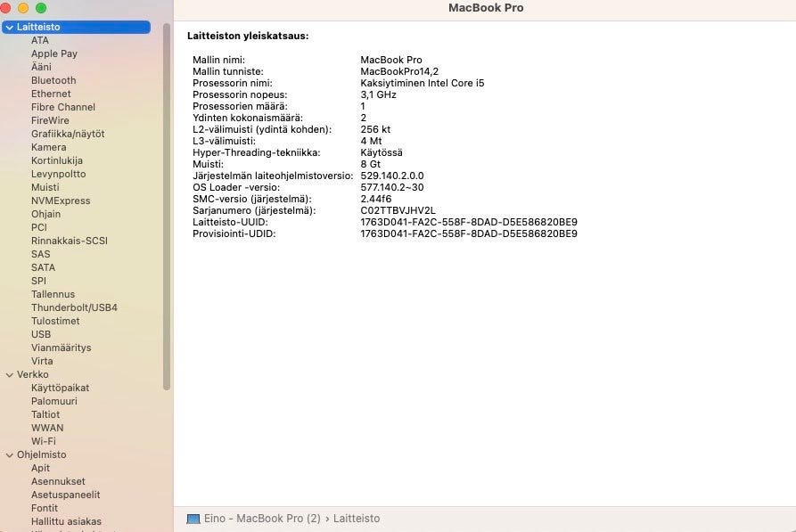Open Grafiikka/näytöt graphics info
Image resolution: width=796 pixels, height=532 pixels.
pos(68,134)
